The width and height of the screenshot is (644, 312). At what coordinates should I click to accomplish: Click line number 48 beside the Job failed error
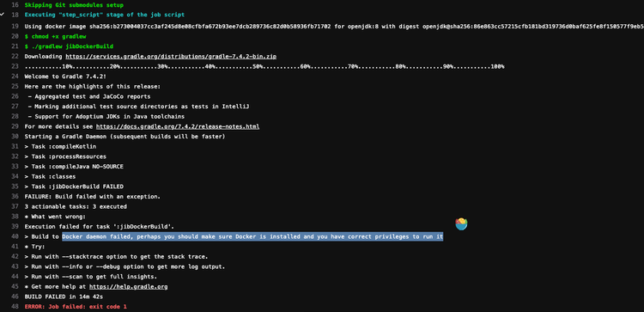15,307
